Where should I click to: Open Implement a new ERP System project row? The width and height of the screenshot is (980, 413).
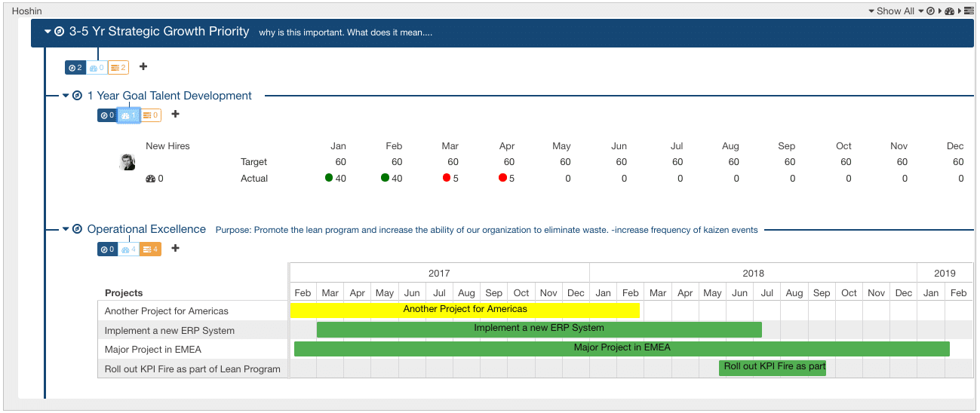[x=170, y=330]
